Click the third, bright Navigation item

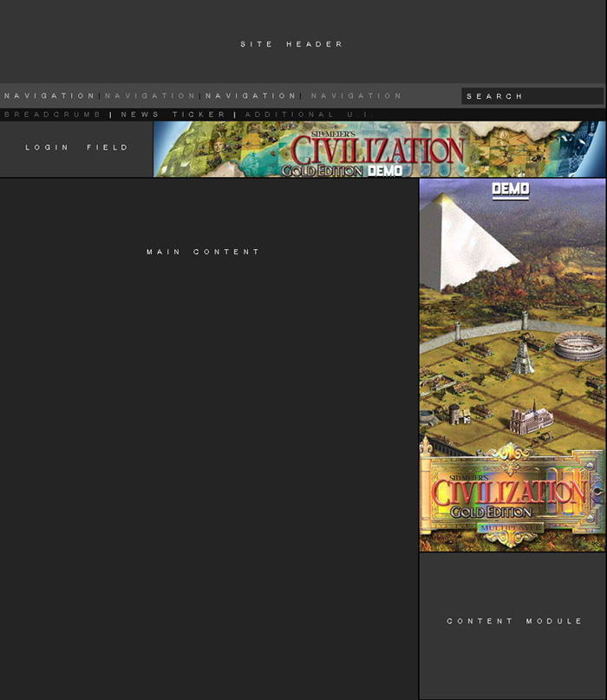[251, 96]
